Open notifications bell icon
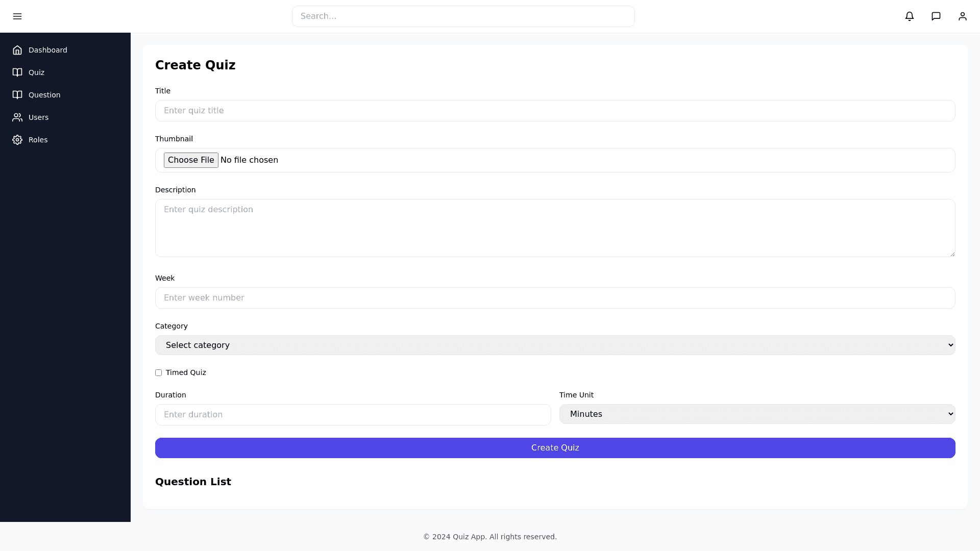 [x=910, y=16]
